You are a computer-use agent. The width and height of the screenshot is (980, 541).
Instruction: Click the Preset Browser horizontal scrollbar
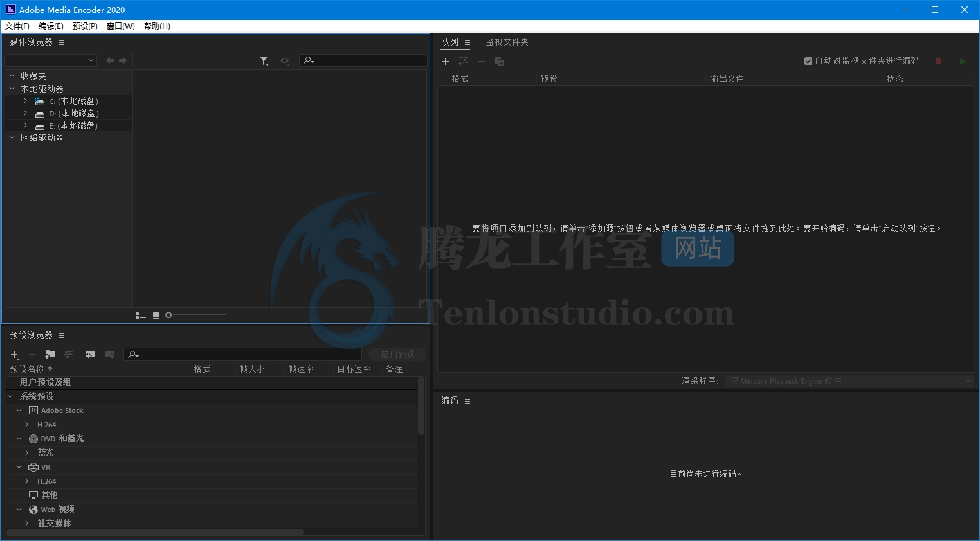(154, 533)
